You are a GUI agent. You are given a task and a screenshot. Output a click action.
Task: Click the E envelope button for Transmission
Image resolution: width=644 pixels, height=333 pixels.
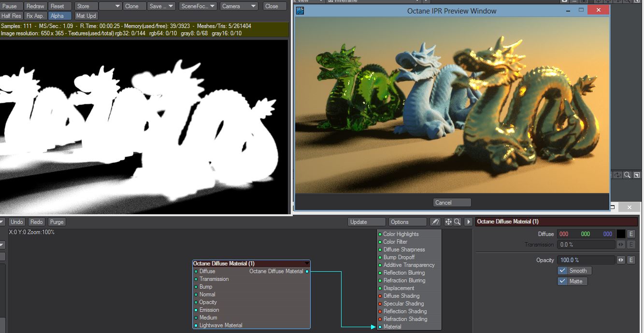[631, 245]
